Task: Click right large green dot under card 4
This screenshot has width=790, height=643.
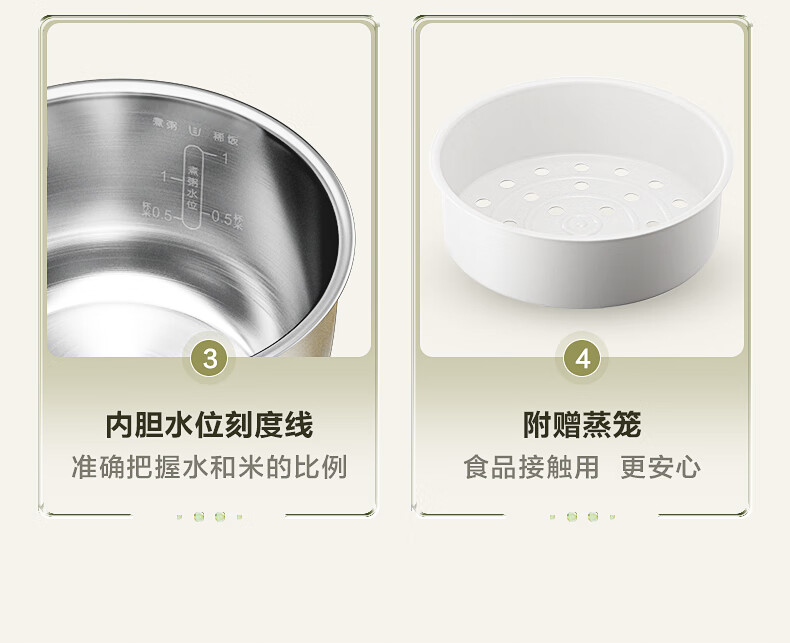Action: [x=593, y=517]
